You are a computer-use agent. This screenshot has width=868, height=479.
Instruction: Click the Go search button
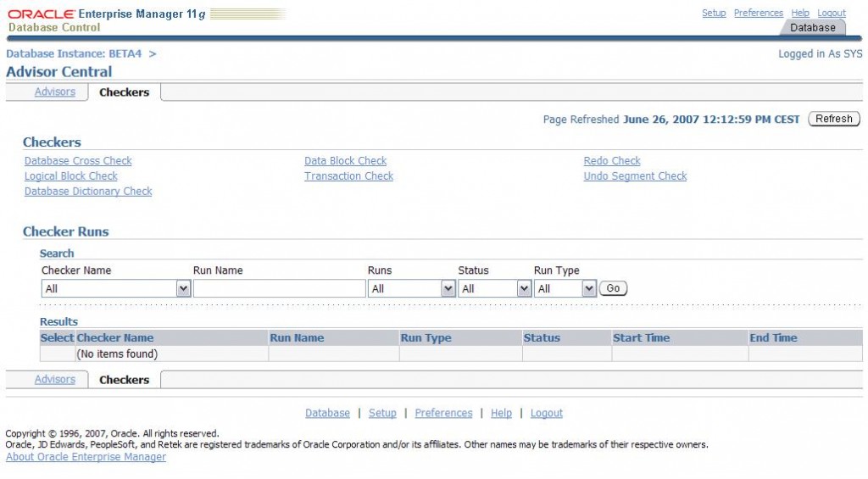pyautogui.click(x=613, y=289)
